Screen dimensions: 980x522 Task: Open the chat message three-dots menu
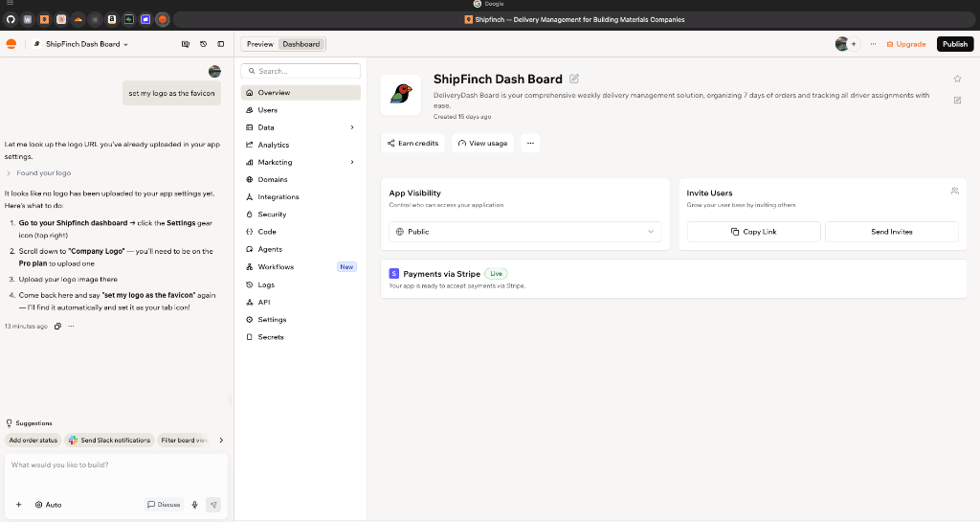point(71,327)
